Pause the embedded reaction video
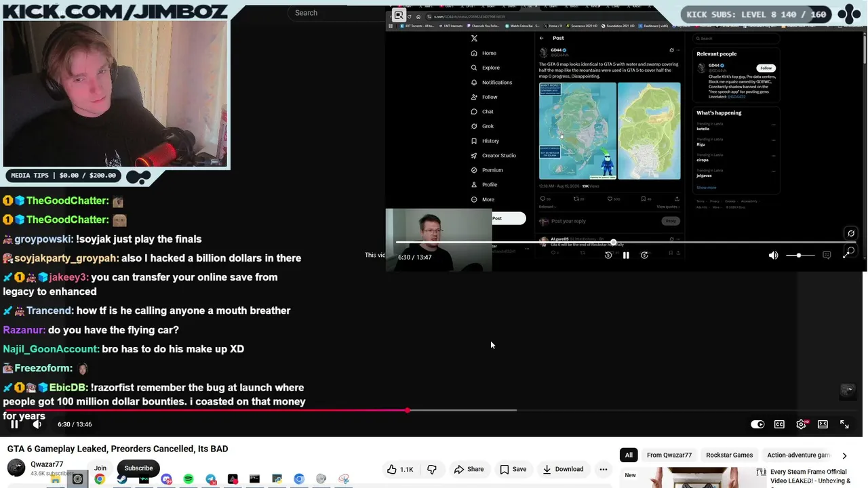Viewport: 868px width, 488px height. [x=626, y=256]
